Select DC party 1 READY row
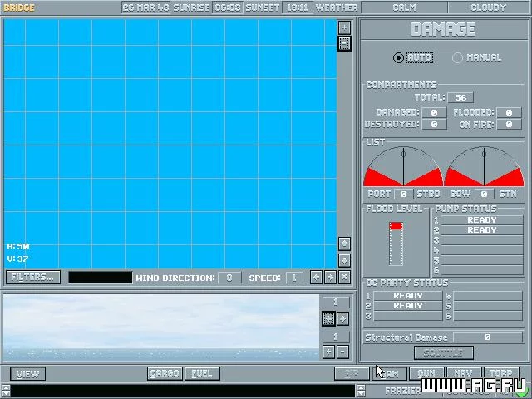The height and width of the screenshot is (399, 532). (408, 296)
